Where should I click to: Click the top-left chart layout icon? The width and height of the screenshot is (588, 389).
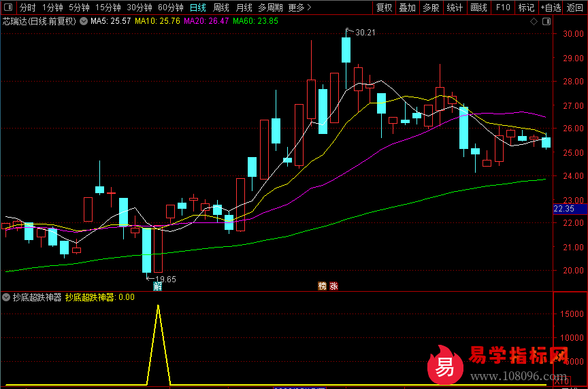(8, 8)
